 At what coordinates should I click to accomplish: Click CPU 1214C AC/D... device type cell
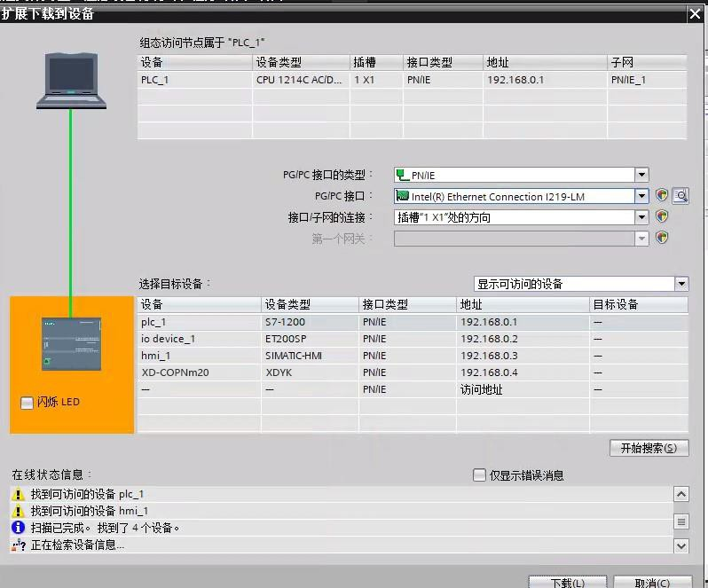301,80
